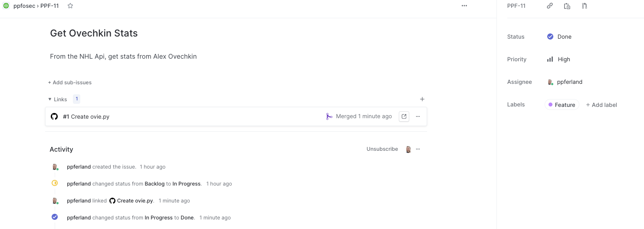Screen dimensions: 644x229
Task: Add a new link with plus icon
Action: (422, 99)
